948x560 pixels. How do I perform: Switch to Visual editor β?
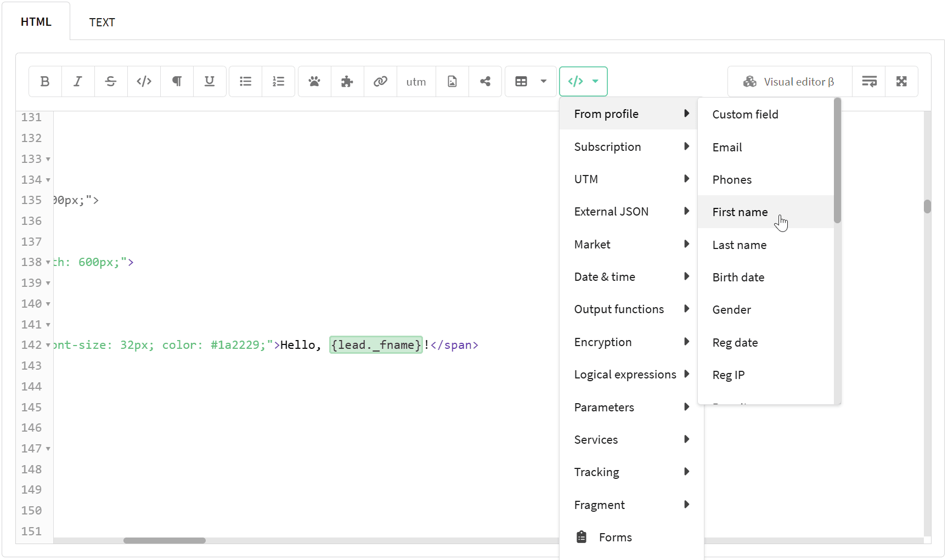coord(789,82)
